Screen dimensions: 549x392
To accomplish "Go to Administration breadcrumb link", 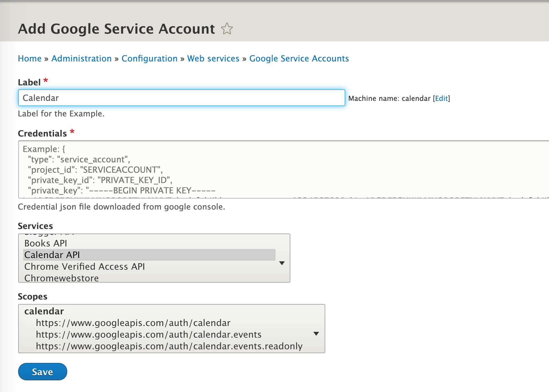I will point(81,59).
